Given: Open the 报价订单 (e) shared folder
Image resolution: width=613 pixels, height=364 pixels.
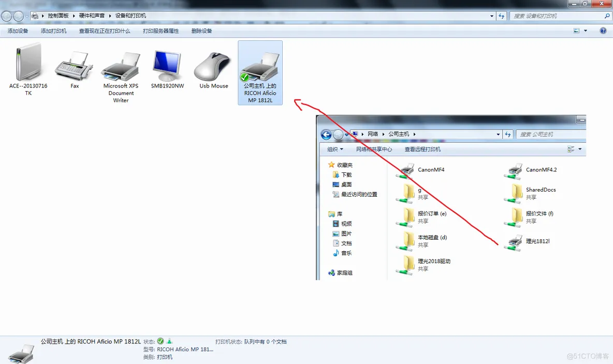Looking at the screenshot, I should click(421, 217).
